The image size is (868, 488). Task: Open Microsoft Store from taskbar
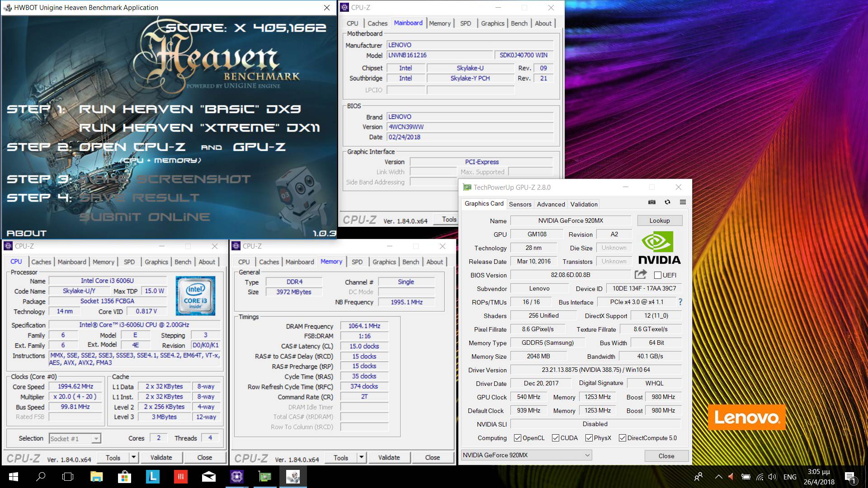(x=124, y=477)
